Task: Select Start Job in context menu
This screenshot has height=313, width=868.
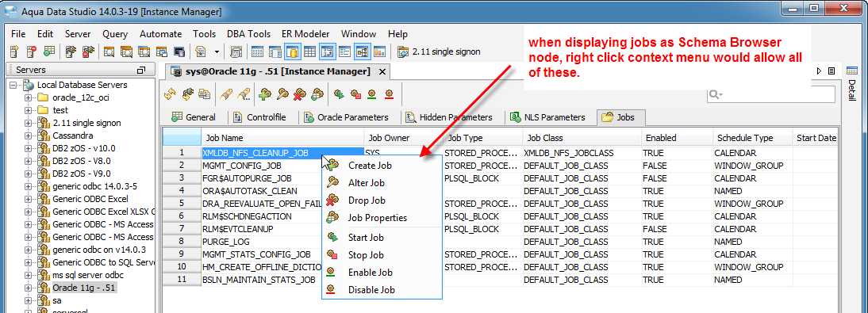Action: [x=382, y=237]
